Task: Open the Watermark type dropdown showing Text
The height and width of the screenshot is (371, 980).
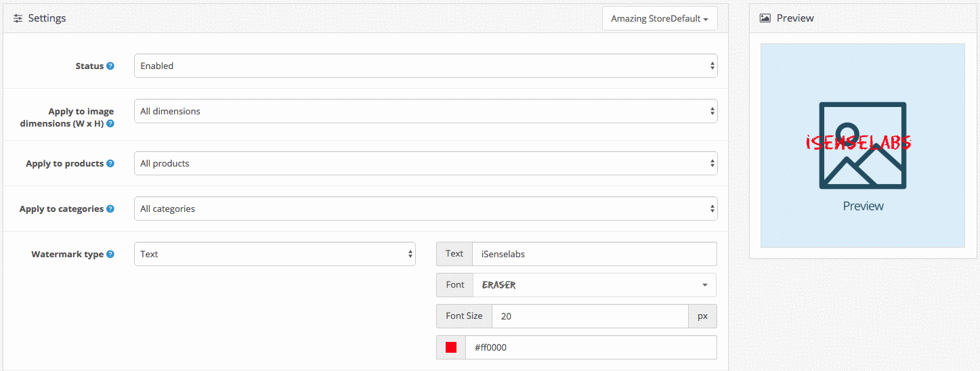Action: (275, 254)
